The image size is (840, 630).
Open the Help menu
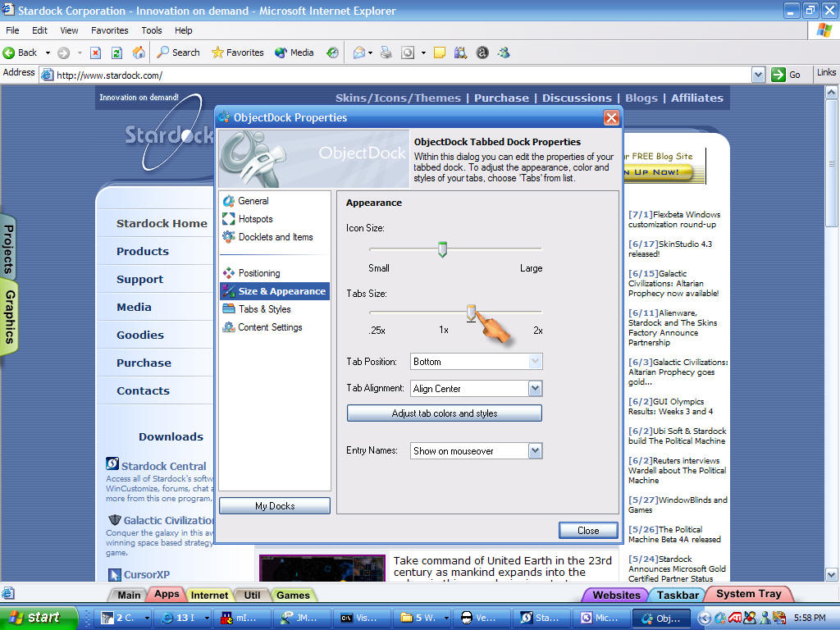coord(183,30)
